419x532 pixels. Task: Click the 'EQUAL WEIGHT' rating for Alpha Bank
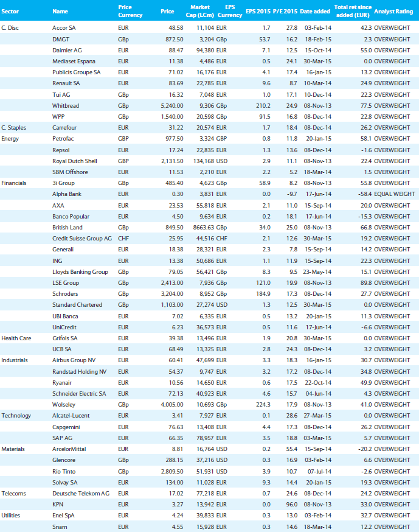pos(394,194)
